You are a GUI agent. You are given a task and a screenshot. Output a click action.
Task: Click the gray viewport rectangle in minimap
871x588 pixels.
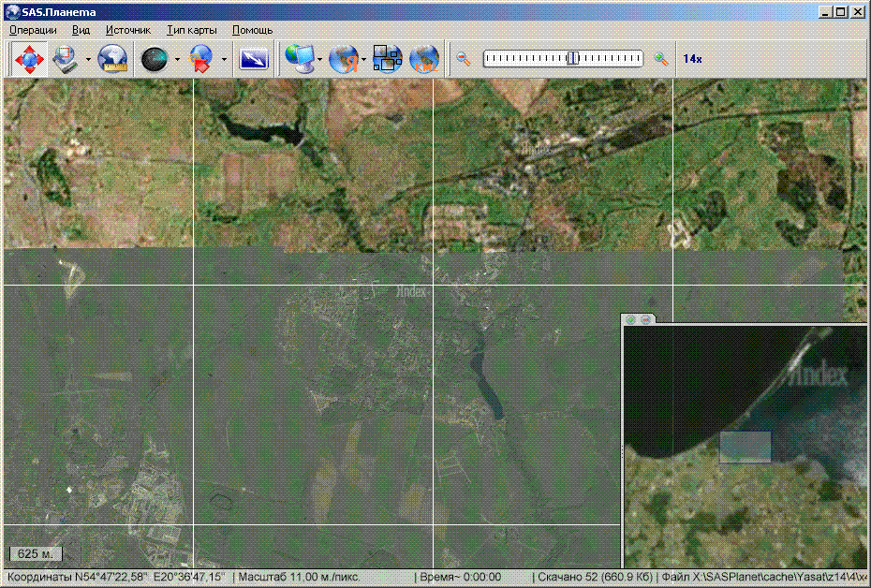746,447
